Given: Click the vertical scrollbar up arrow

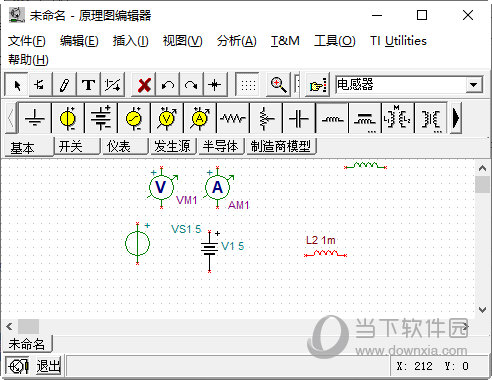Looking at the screenshot, I should click(x=482, y=168).
